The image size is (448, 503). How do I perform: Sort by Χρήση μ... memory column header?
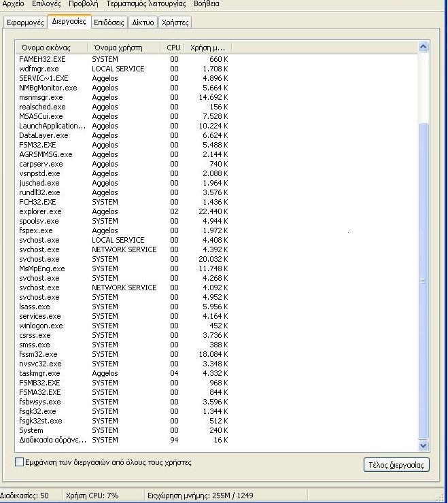click(207, 48)
